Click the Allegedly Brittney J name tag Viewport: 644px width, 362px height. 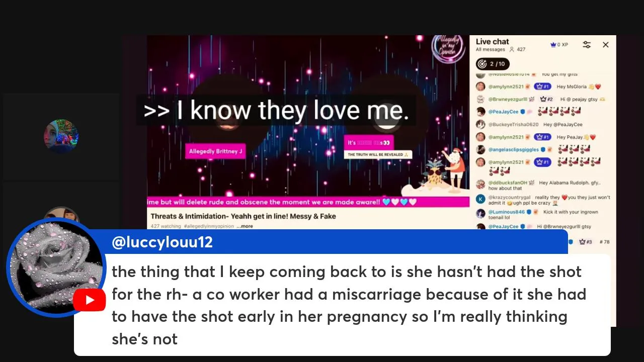215,151
